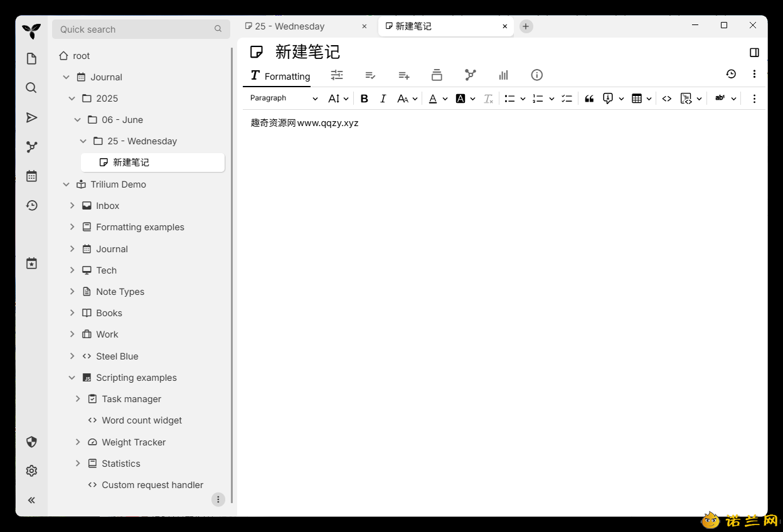Open the note paths ribbon icon
The width and height of the screenshot is (783, 532).
pos(437,75)
